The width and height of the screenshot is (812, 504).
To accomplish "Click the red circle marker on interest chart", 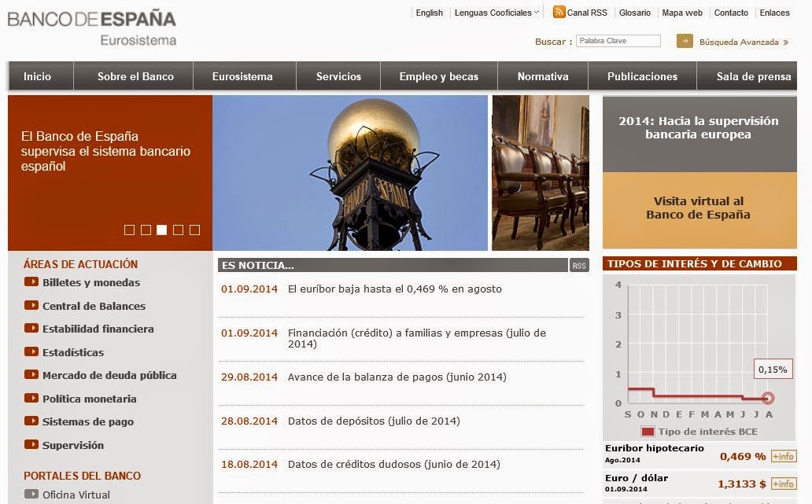I will pos(769,398).
